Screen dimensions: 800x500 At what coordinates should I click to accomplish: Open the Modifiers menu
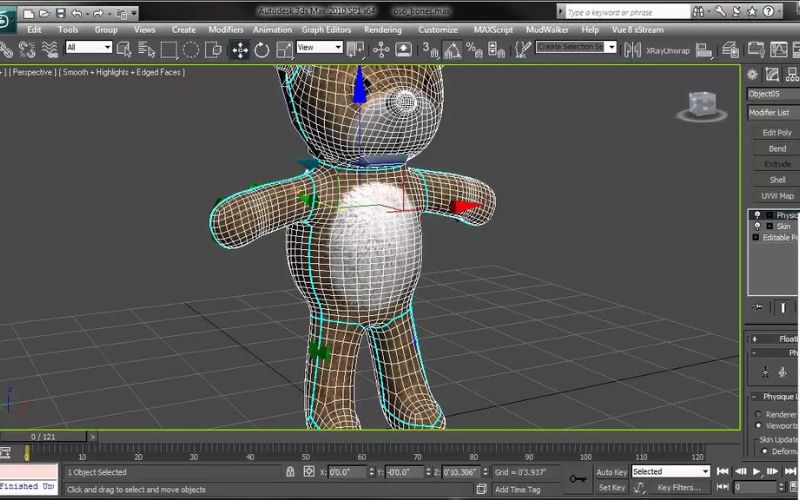coord(225,30)
